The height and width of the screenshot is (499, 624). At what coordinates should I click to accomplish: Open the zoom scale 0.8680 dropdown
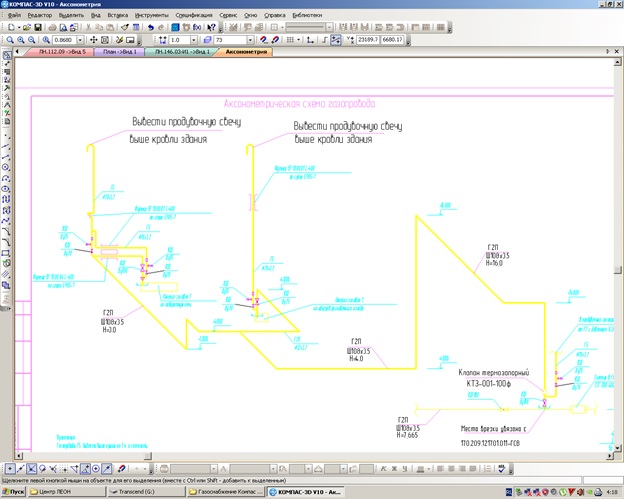tap(80, 40)
